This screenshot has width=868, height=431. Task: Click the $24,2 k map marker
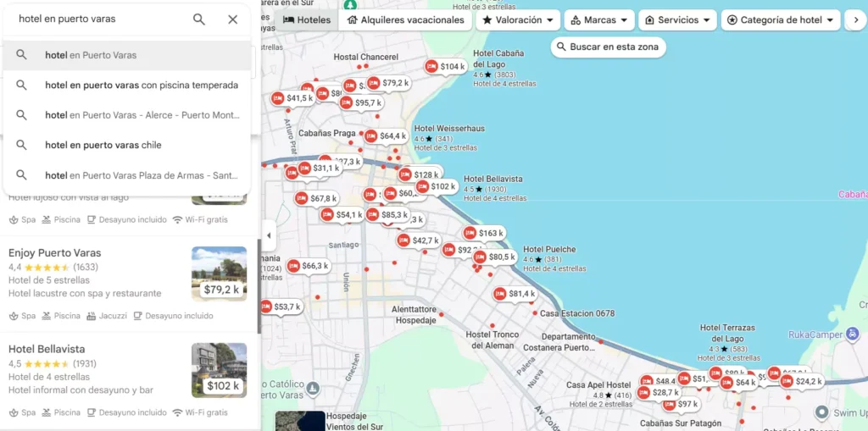[x=802, y=382]
